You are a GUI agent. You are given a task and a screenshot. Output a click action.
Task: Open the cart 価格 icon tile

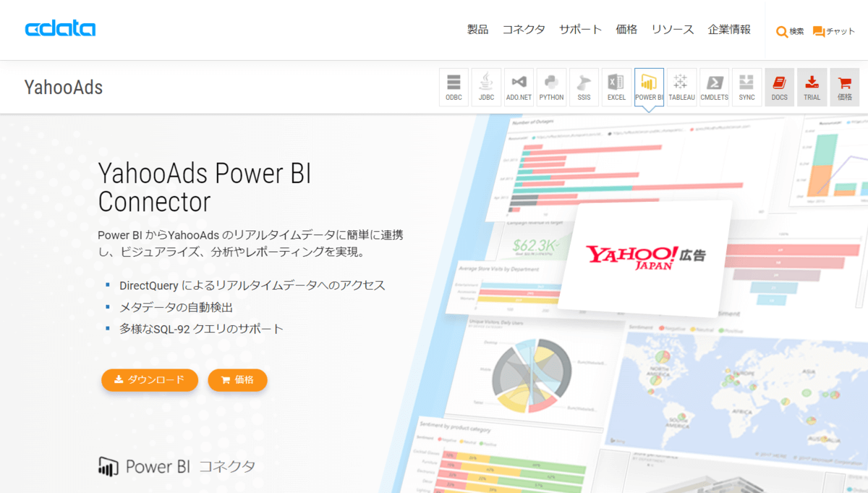[844, 87]
